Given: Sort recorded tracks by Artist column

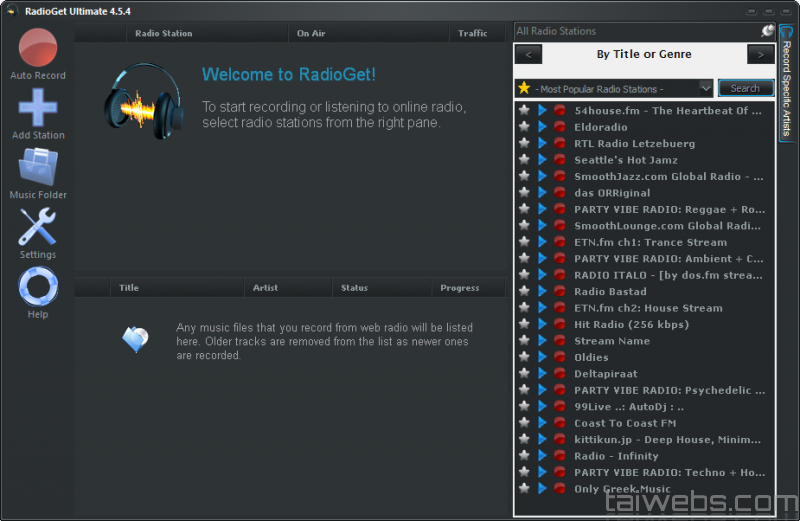Looking at the screenshot, I should click(x=266, y=288).
